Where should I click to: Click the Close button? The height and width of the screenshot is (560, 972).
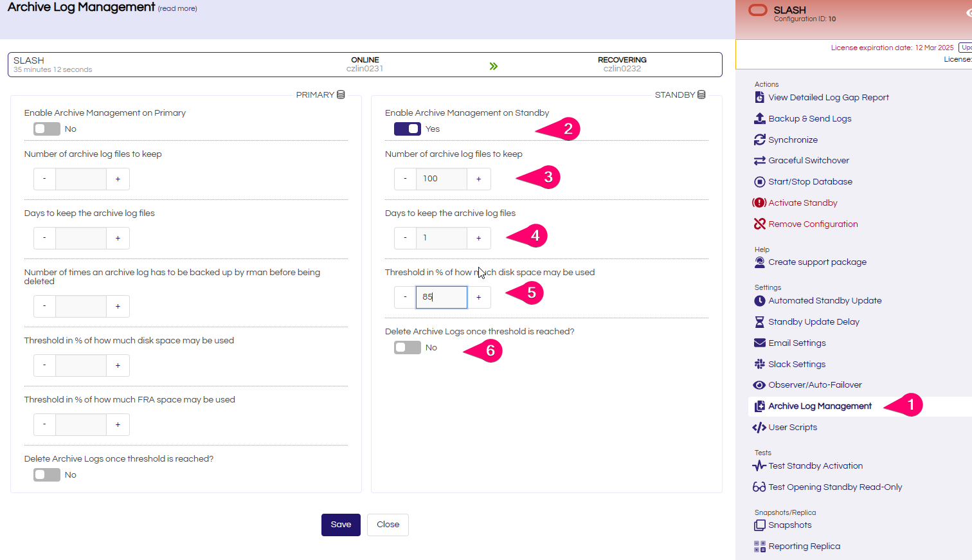coord(388,525)
